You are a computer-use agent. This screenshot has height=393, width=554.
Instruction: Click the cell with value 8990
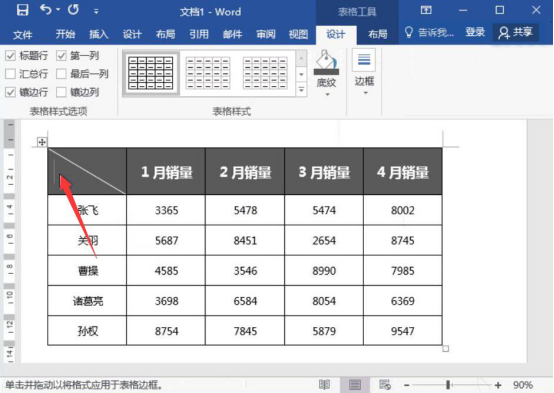click(324, 271)
